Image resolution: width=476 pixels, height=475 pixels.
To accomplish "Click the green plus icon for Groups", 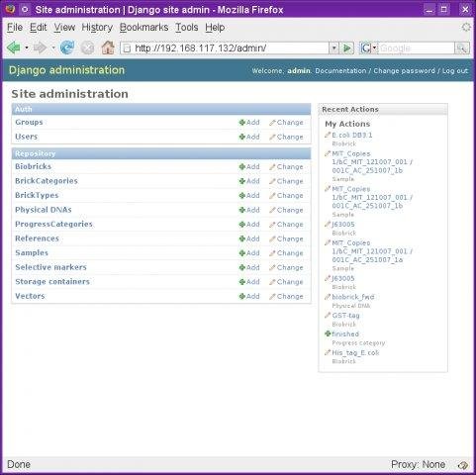I will [x=241, y=123].
